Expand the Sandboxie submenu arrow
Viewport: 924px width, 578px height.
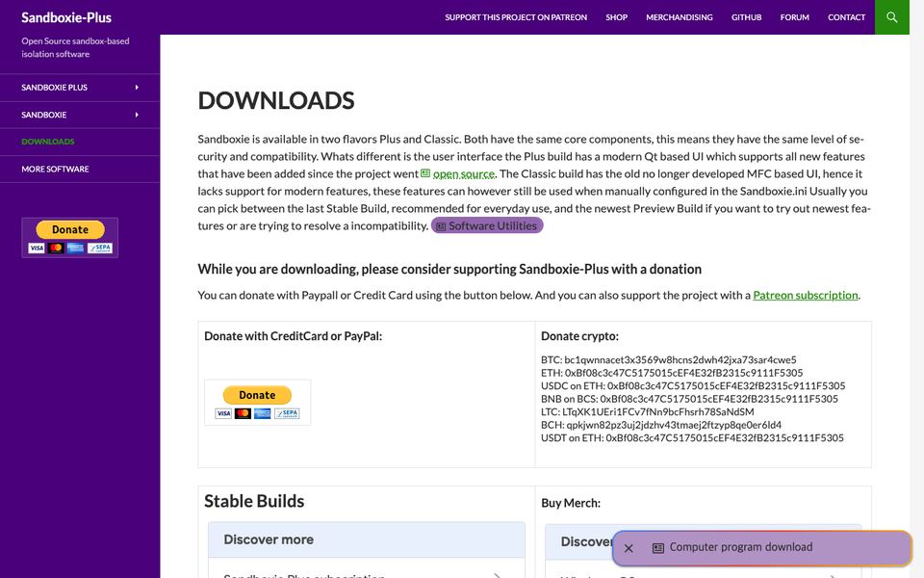137,115
